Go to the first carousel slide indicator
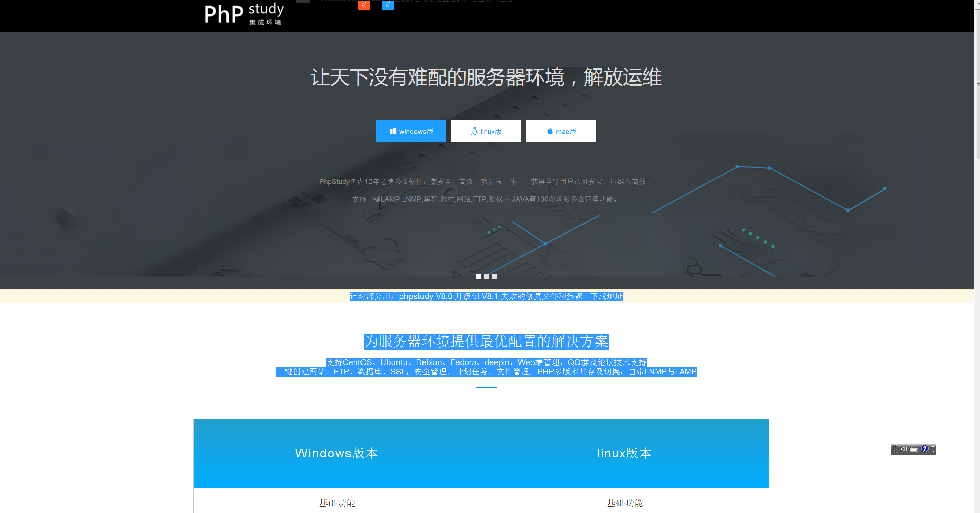Image resolution: width=980 pixels, height=513 pixels. 478,276
